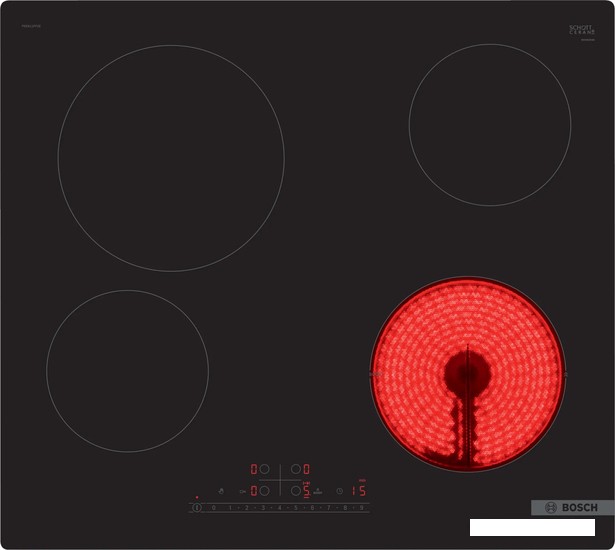This screenshot has width=615, height=550.
Task: Tap the hand-shaped wipe protection icon
Action: click(x=221, y=491)
